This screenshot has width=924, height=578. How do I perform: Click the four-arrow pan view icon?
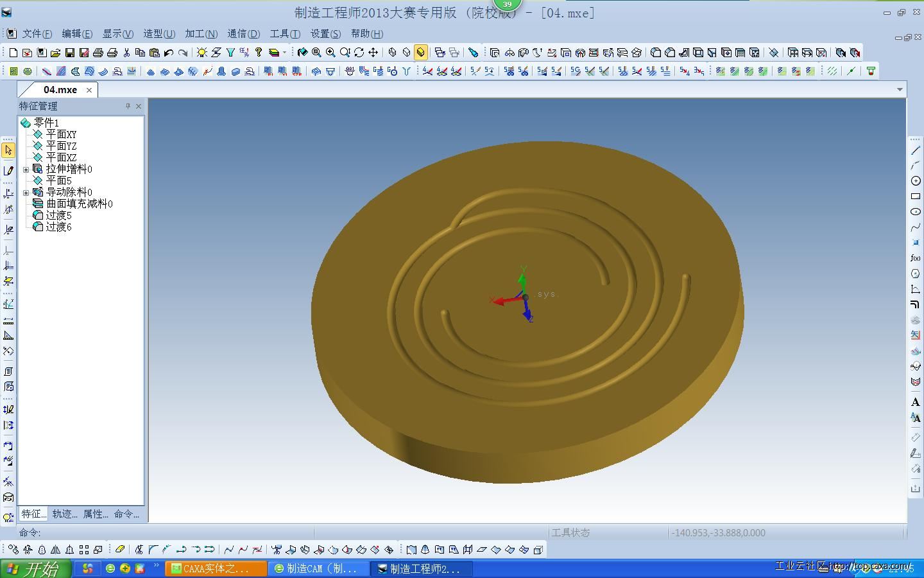[373, 53]
